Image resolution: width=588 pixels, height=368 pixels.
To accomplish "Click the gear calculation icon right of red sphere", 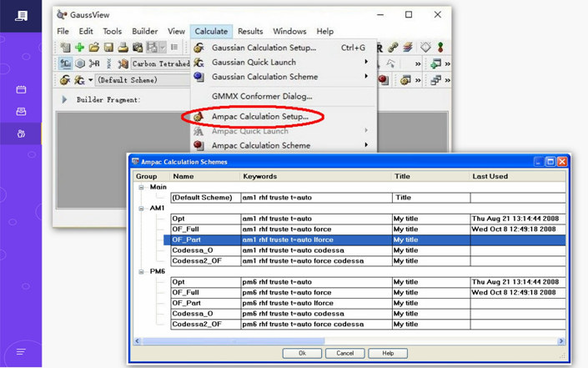I will (405, 80).
